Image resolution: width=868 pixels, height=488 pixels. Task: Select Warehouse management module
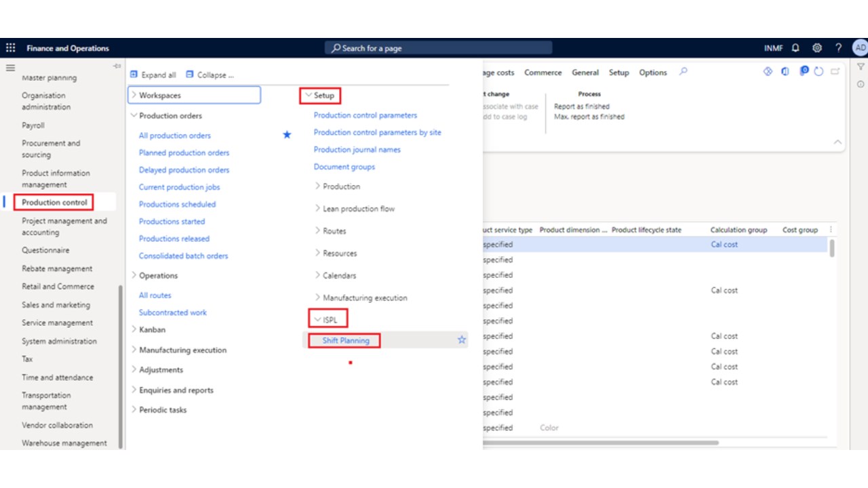(64, 443)
